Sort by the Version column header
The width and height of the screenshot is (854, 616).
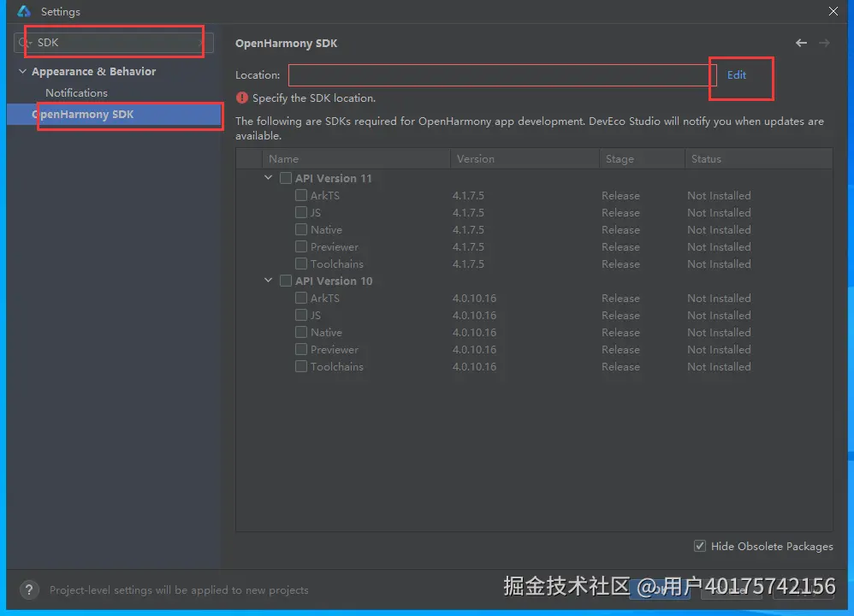525,158
